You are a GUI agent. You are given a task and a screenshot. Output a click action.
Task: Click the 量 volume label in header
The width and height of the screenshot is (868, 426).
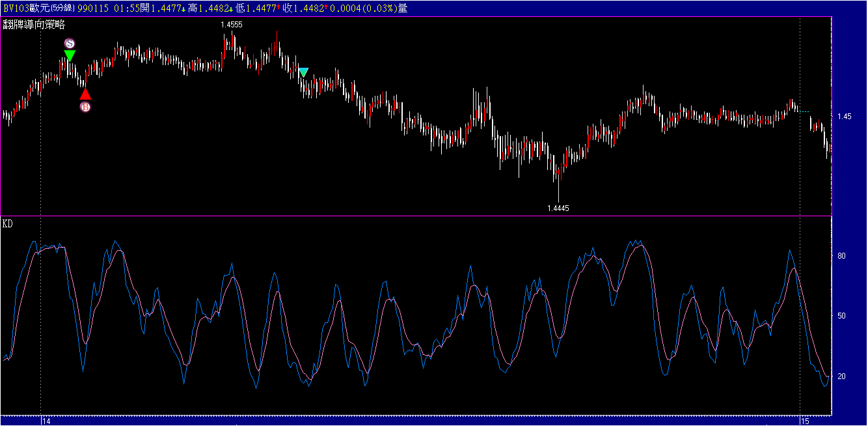pyautogui.click(x=403, y=8)
